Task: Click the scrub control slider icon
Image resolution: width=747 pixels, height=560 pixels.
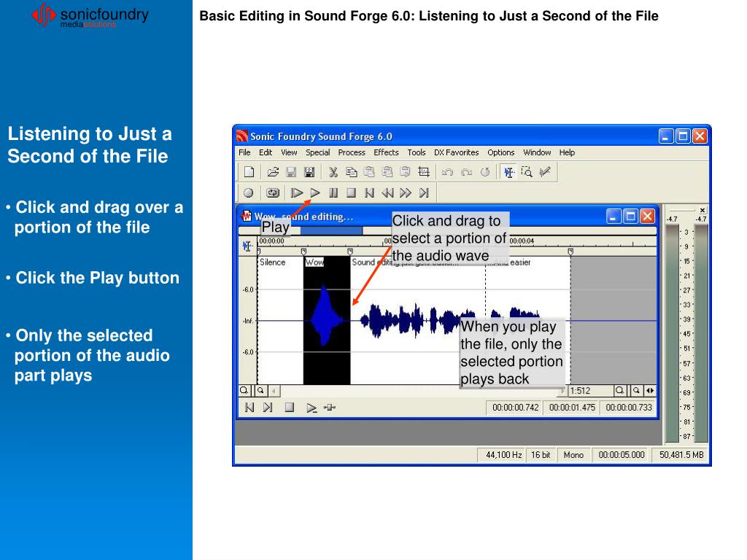Action: [x=330, y=408]
